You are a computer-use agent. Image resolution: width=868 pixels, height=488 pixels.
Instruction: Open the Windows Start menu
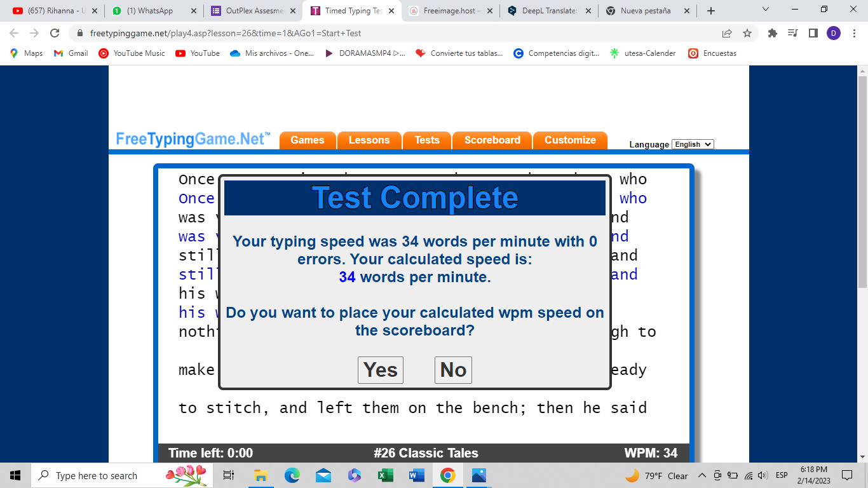15,475
